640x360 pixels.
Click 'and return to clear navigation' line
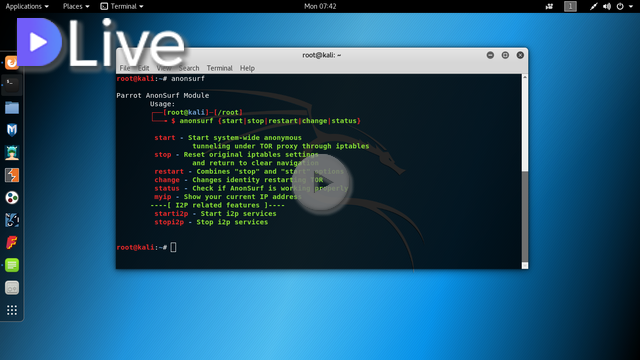click(255, 163)
